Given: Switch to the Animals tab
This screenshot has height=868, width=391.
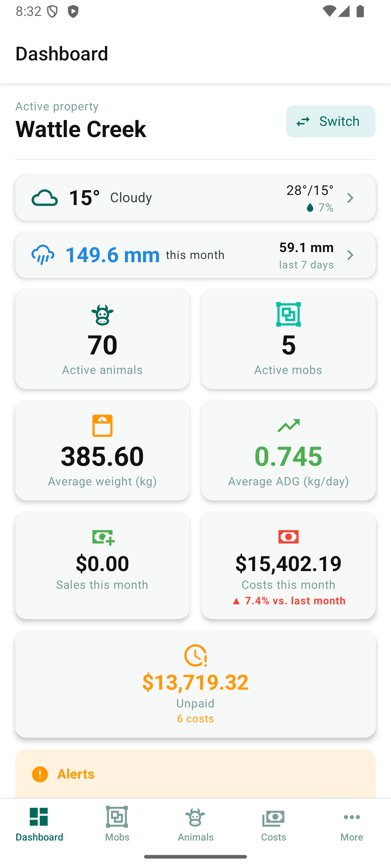Looking at the screenshot, I should pyautogui.click(x=195, y=825).
